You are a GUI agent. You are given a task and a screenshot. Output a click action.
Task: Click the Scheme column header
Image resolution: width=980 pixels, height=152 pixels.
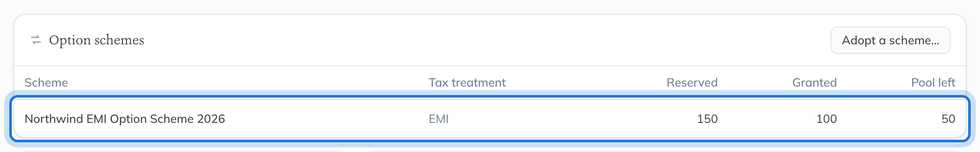coord(46,82)
